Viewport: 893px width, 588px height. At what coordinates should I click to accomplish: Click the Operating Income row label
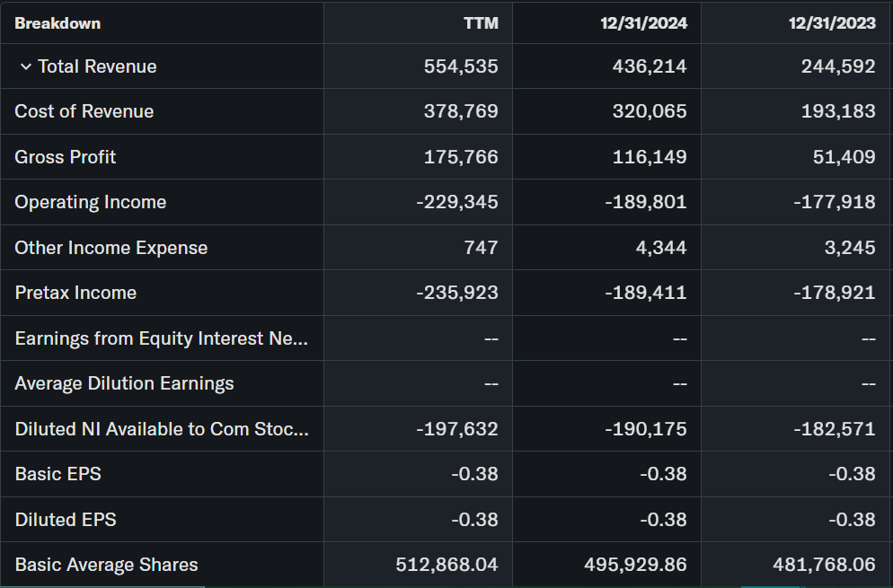coord(91,202)
